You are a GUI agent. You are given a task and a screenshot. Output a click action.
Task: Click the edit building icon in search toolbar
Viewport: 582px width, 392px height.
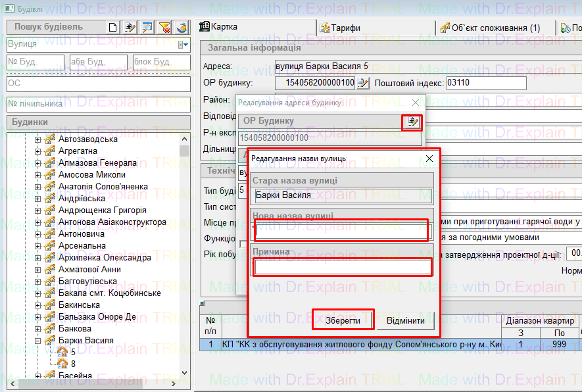point(130,27)
